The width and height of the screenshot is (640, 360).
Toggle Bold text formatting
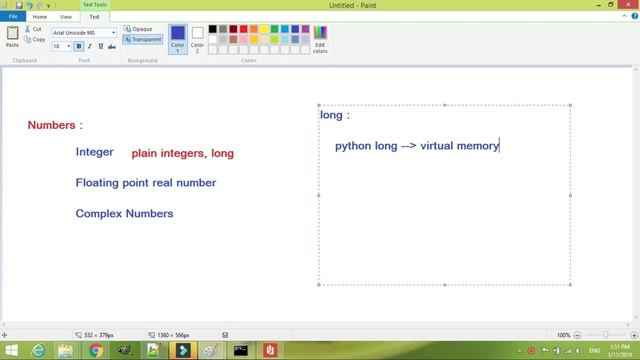(x=79, y=46)
